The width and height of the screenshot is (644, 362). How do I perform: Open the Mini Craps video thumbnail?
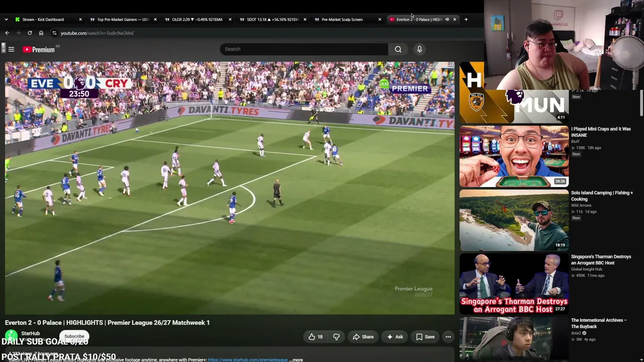coord(514,156)
